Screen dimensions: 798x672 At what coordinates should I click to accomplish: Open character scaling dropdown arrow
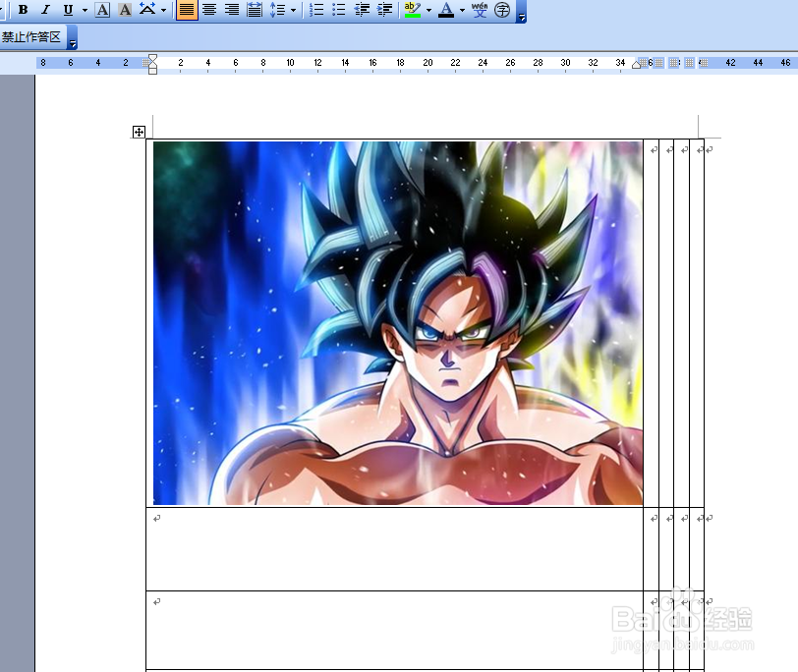tap(163, 10)
